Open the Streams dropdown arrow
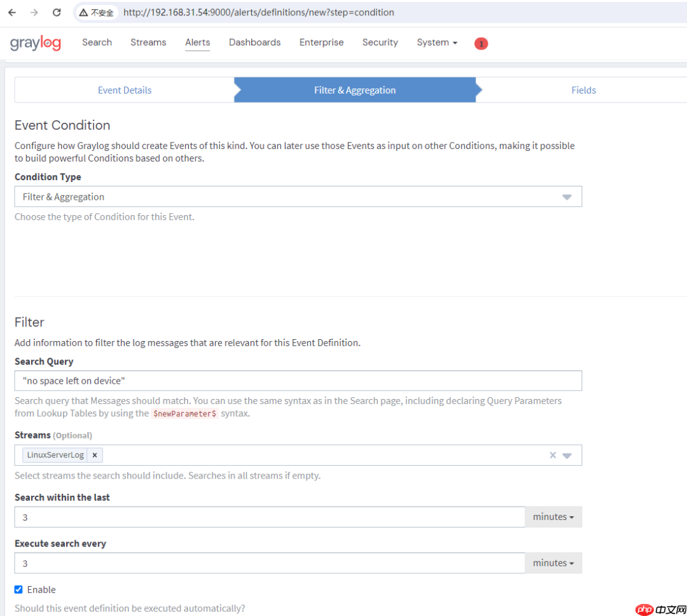The width and height of the screenshot is (687, 616). click(567, 456)
